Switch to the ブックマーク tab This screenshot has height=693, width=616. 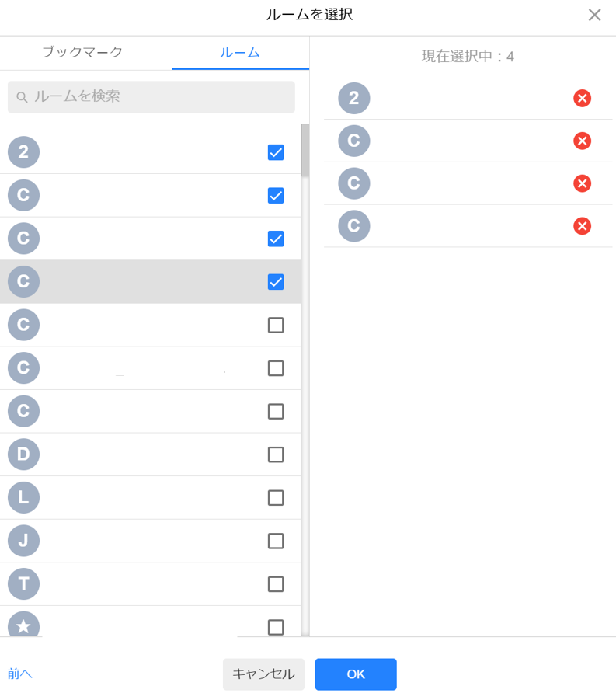point(82,52)
